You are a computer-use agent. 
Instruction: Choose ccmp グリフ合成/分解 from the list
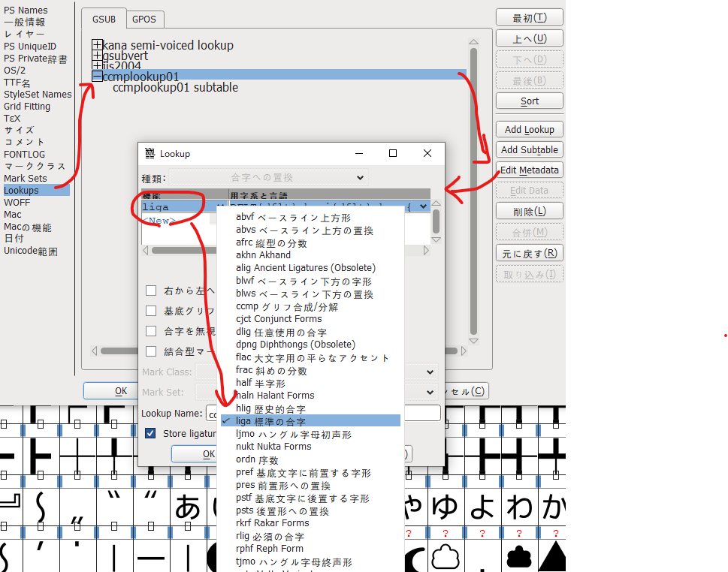(x=287, y=307)
